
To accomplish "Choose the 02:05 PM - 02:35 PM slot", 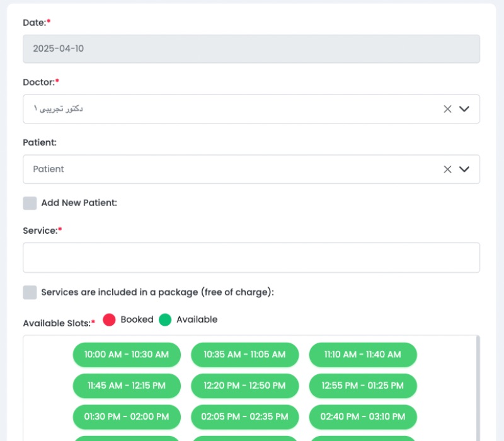I will (x=244, y=416).
